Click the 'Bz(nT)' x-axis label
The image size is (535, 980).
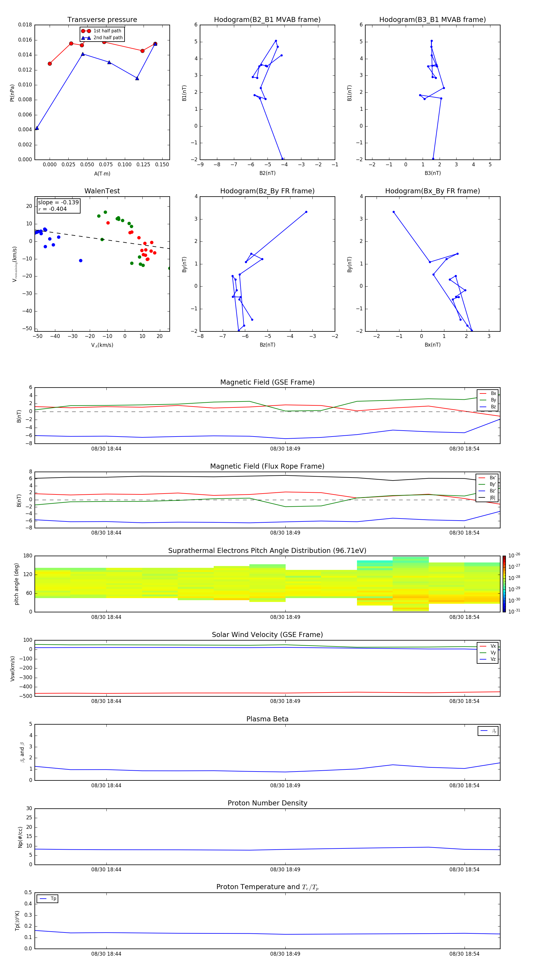click(267, 345)
